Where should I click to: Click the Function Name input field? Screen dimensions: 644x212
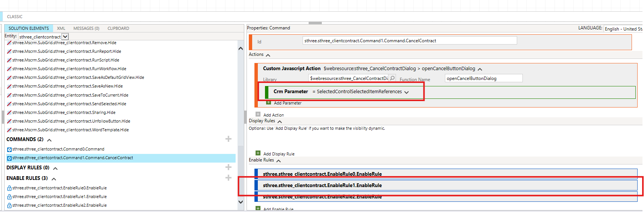(x=483, y=78)
